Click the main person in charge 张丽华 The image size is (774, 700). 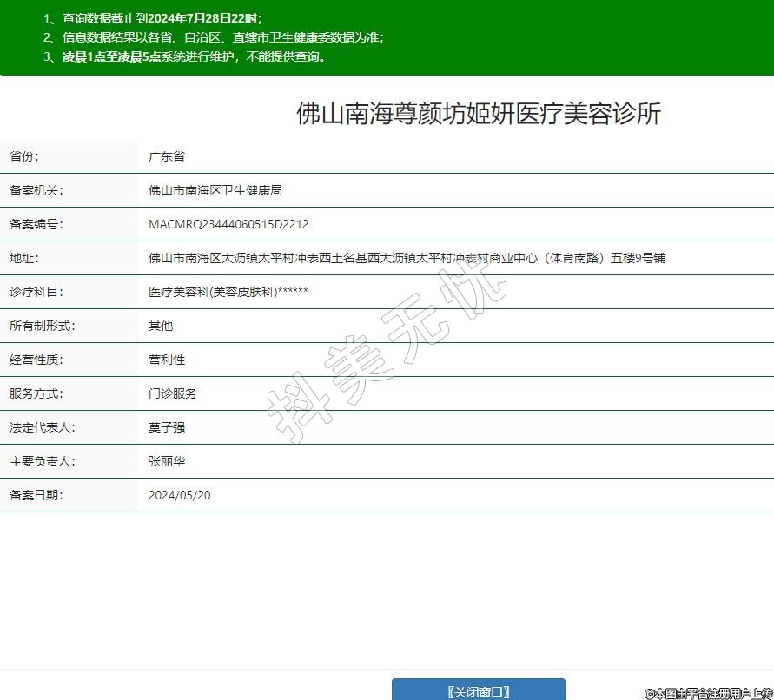tap(167, 461)
